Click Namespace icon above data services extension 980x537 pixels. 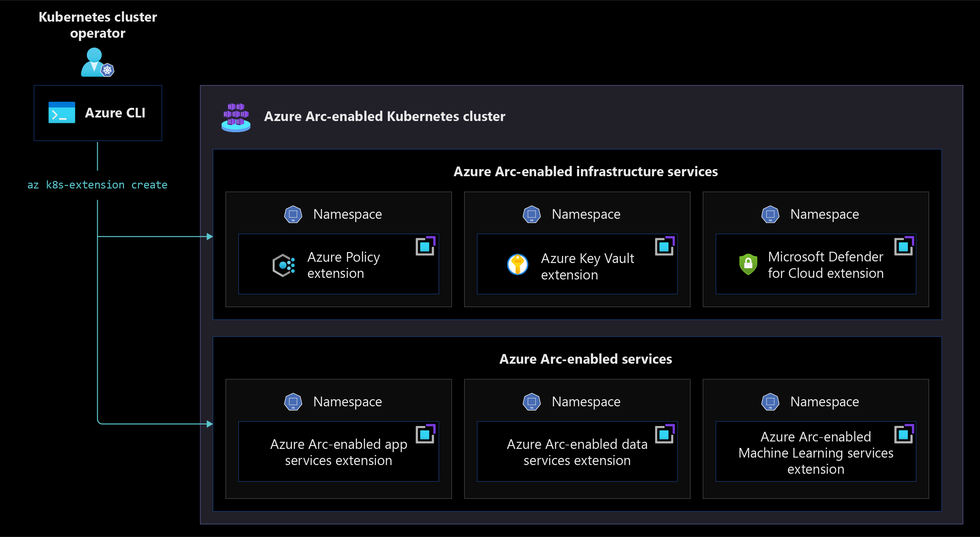tap(531, 402)
